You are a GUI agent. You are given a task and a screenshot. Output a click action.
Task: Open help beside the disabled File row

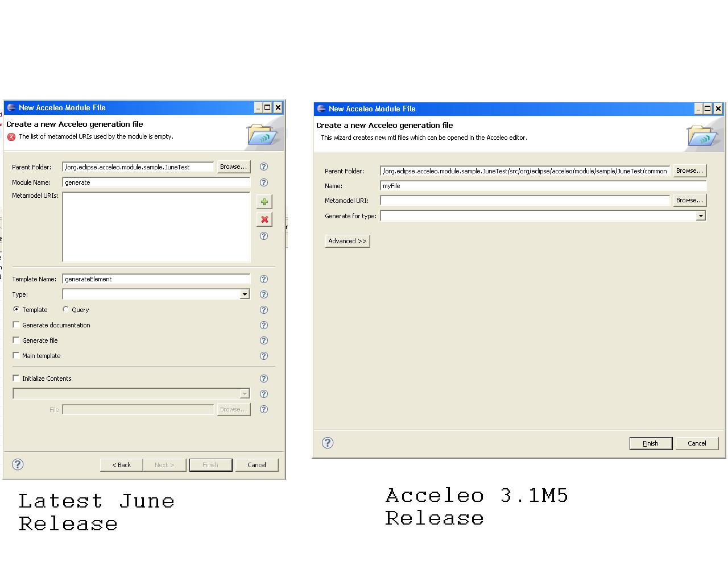[264, 409]
